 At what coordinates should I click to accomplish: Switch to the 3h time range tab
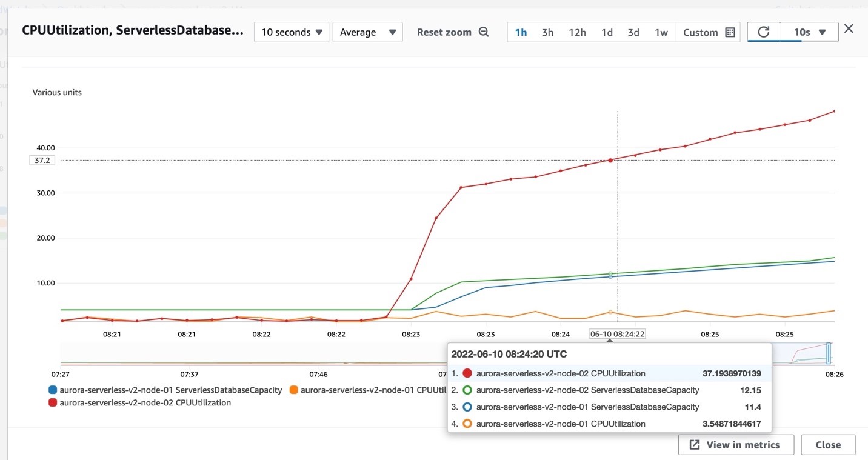click(547, 32)
